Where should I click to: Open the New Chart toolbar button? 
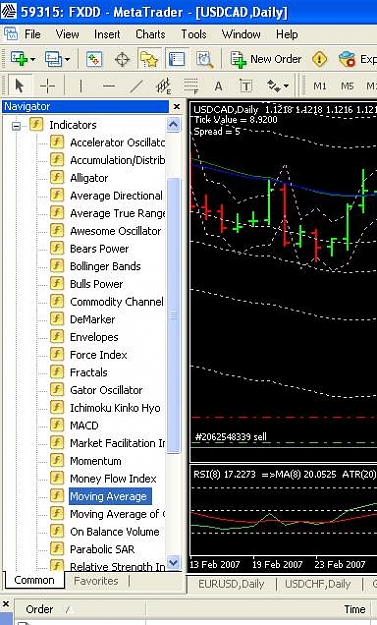[x=19, y=59]
